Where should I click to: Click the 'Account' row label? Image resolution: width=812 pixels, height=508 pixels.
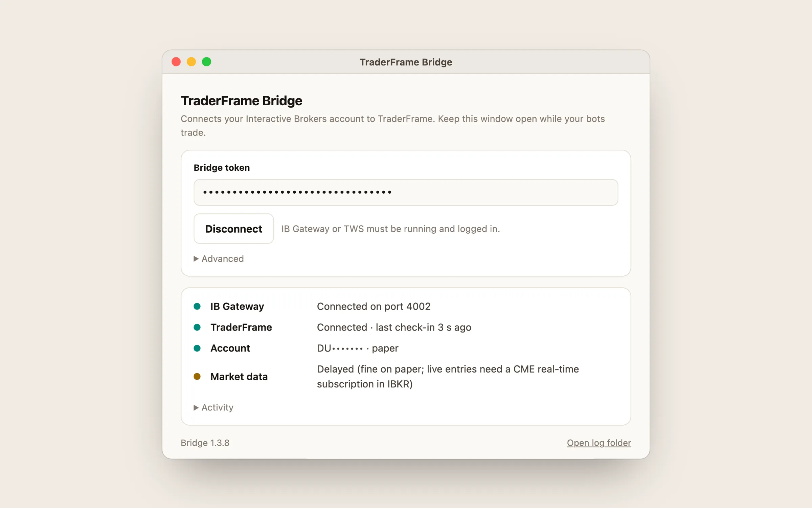click(230, 348)
